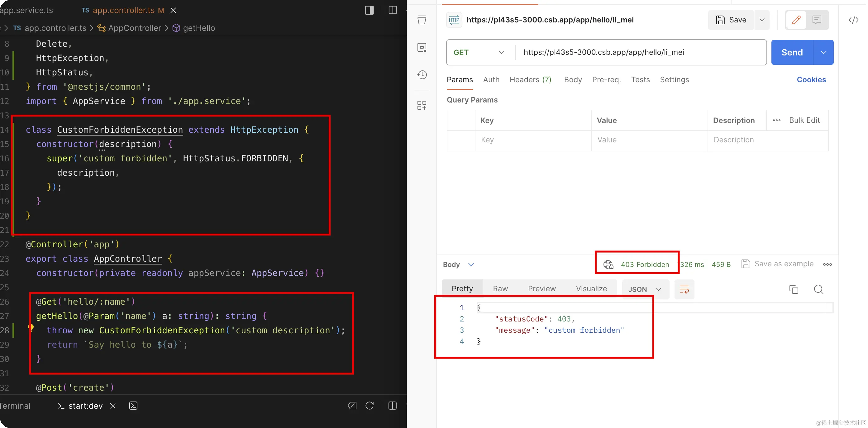
Task: Show the code snippet panel icon
Action: pyautogui.click(x=853, y=20)
